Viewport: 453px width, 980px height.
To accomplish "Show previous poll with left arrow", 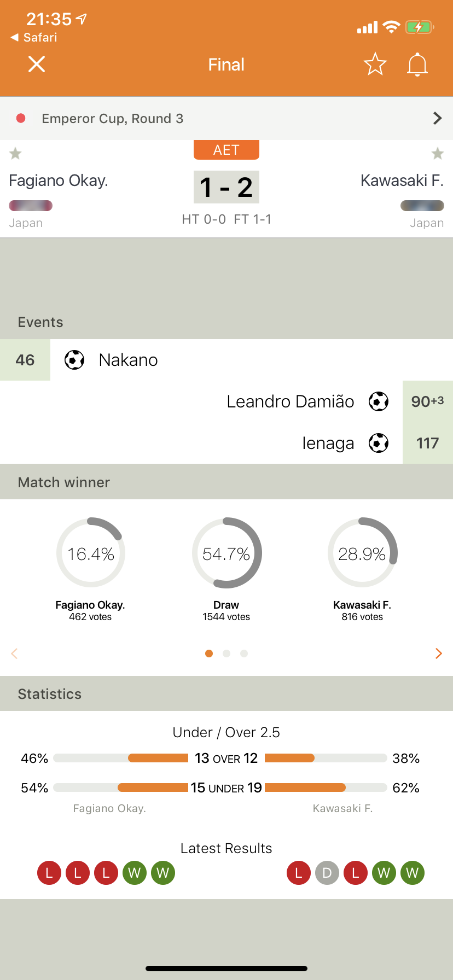I will click(15, 654).
